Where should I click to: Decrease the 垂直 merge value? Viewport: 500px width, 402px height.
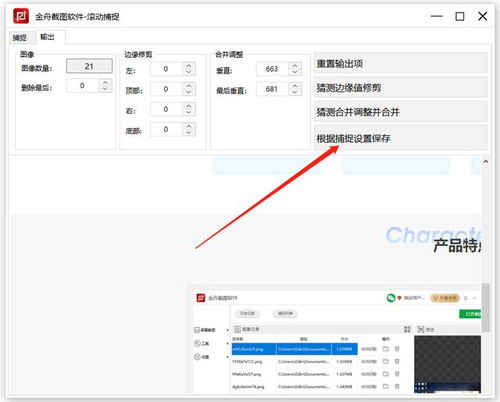pyautogui.click(x=295, y=72)
